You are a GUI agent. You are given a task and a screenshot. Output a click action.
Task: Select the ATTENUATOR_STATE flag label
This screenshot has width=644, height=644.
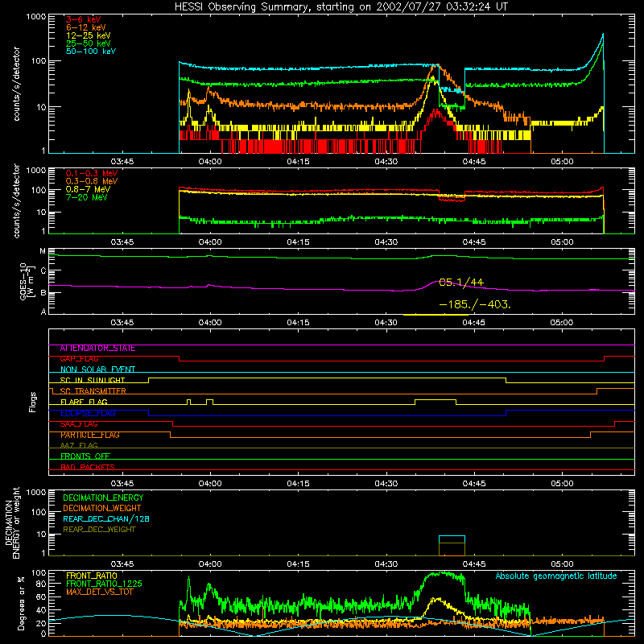97,349
